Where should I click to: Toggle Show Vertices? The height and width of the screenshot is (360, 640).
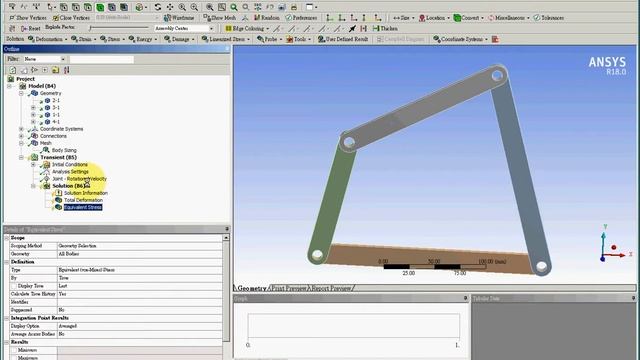point(28,18)
